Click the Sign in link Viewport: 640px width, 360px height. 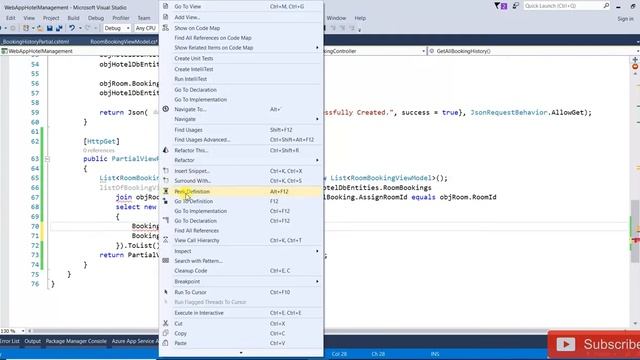(625, 19)
